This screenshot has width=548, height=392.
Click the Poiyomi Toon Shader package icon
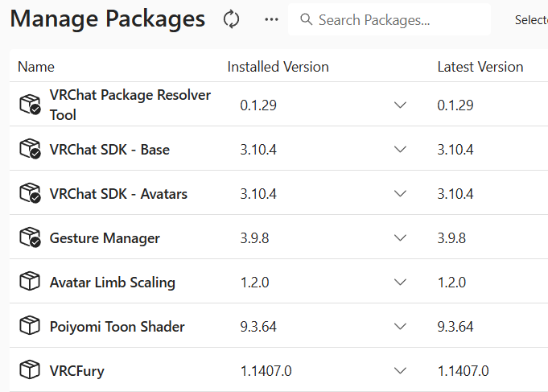(x=30, y=325)
